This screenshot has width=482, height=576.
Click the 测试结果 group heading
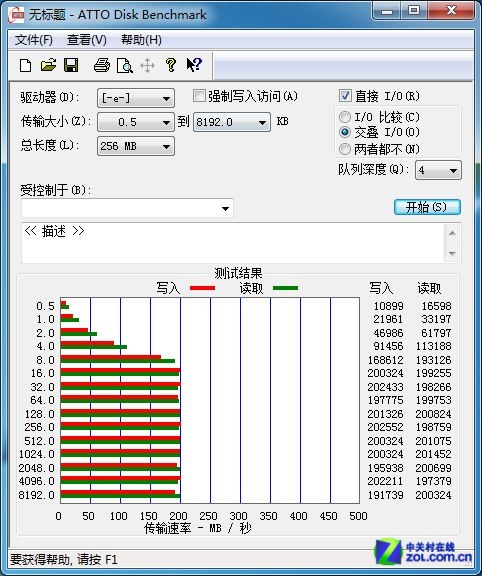point(238,273)
